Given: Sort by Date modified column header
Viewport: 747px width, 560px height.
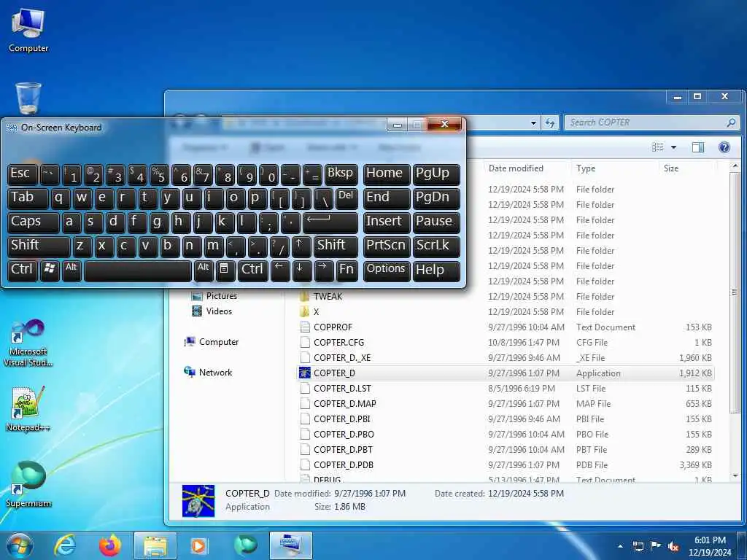Looking at the screenshot, I should (527, 168).
